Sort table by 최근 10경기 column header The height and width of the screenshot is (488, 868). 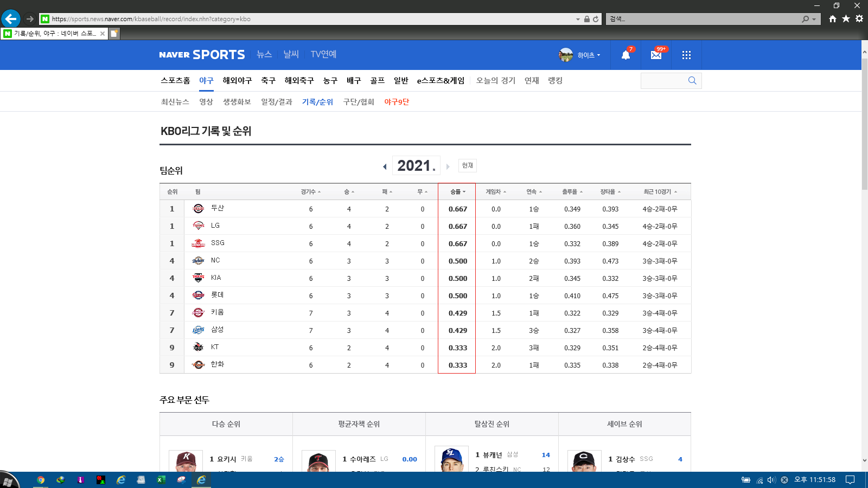click(660, 191)
